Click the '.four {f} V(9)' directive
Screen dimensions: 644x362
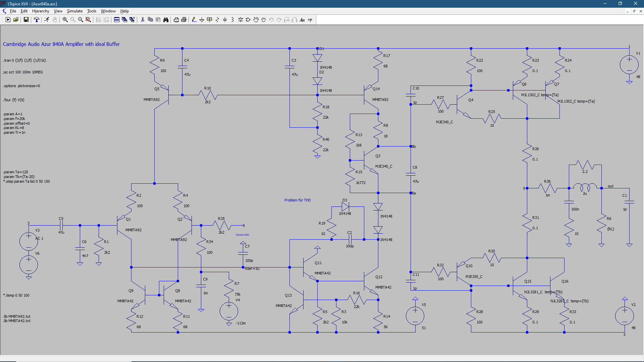click(14, 100)
